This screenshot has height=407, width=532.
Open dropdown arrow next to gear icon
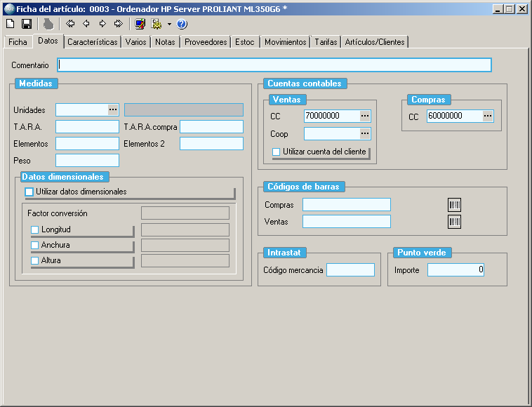point(169,24)
